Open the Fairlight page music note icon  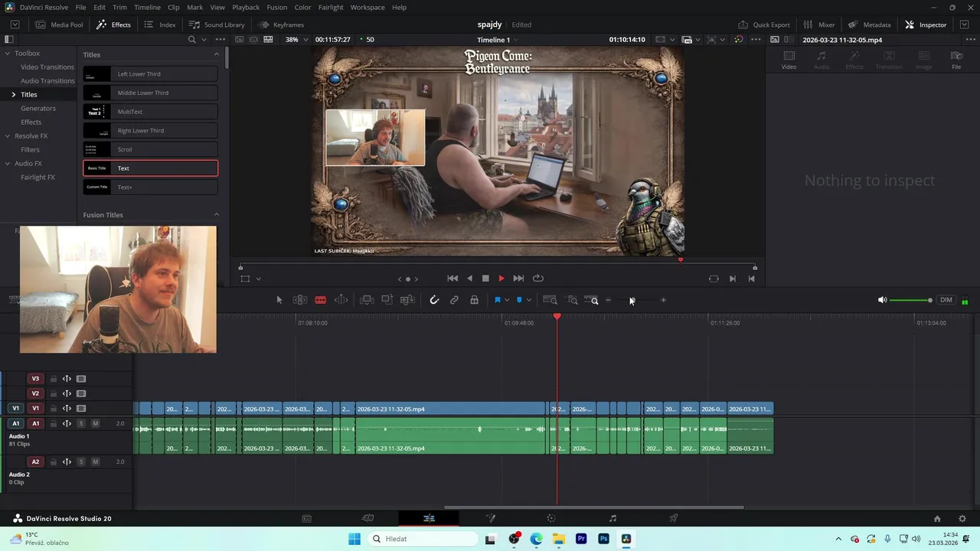(612, 518)
